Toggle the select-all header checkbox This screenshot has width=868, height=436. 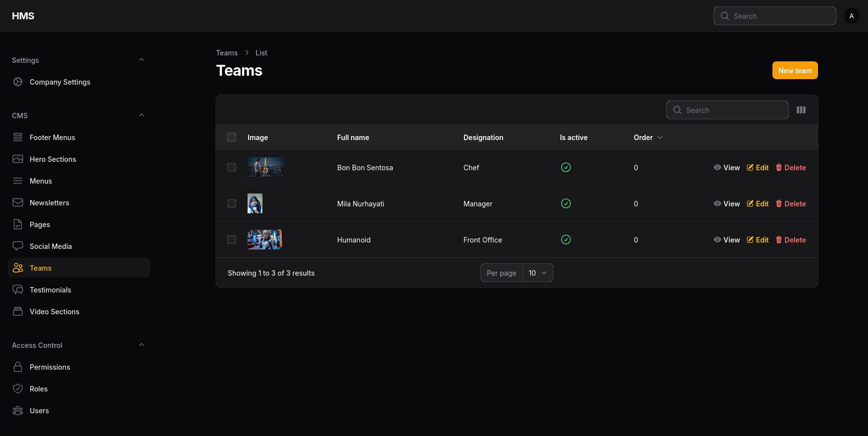[232, 137]
